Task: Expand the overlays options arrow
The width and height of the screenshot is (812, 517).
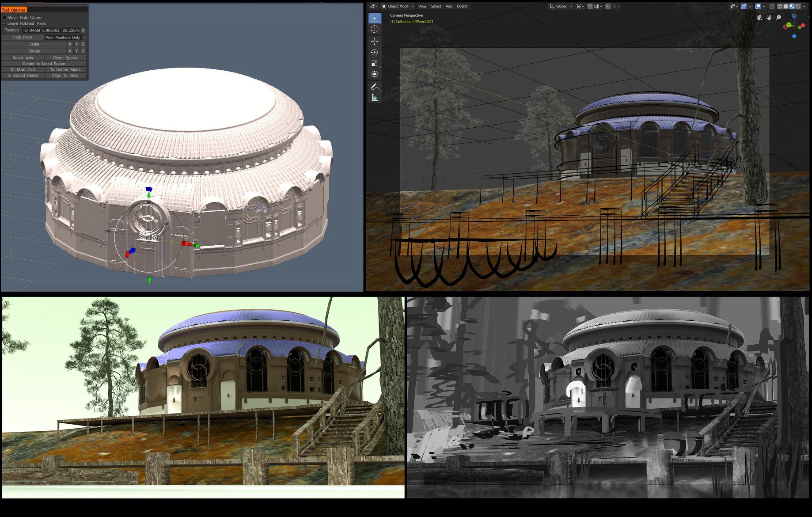Action: point(764,6)
